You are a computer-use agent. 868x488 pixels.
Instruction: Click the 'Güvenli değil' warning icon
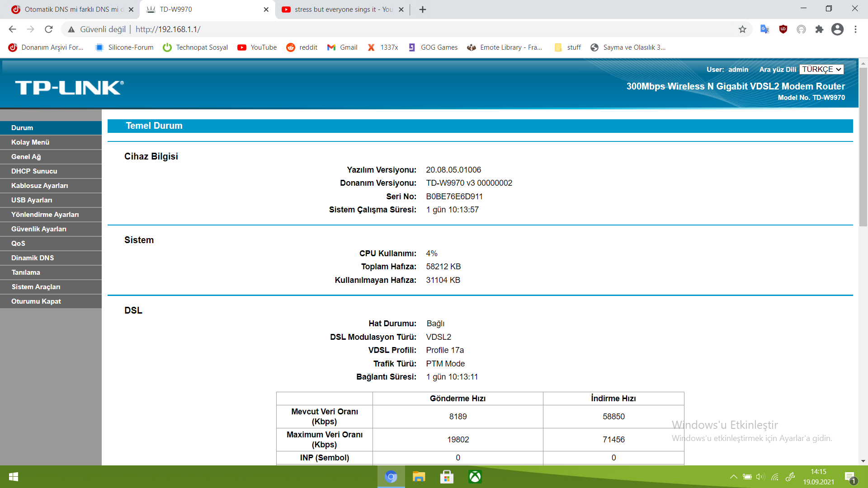coord(71,29)
